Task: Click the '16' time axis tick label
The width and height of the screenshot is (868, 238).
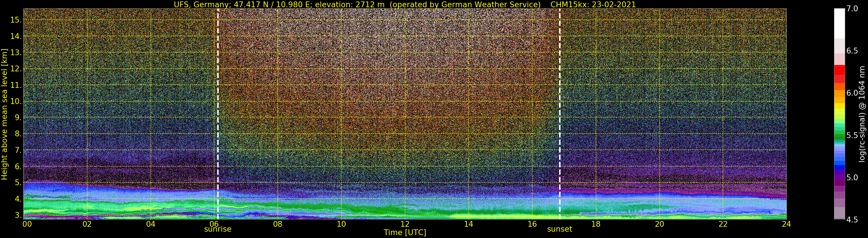Action: click(x=532, y=224)
